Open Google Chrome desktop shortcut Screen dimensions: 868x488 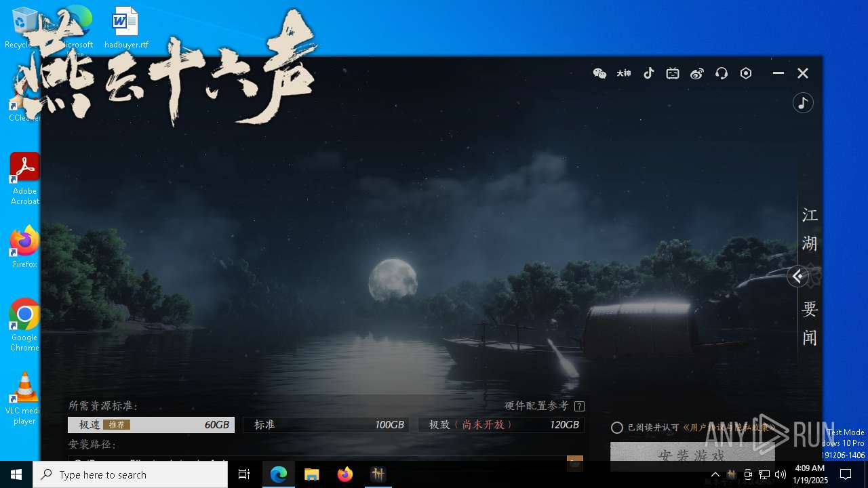point(24,325)
